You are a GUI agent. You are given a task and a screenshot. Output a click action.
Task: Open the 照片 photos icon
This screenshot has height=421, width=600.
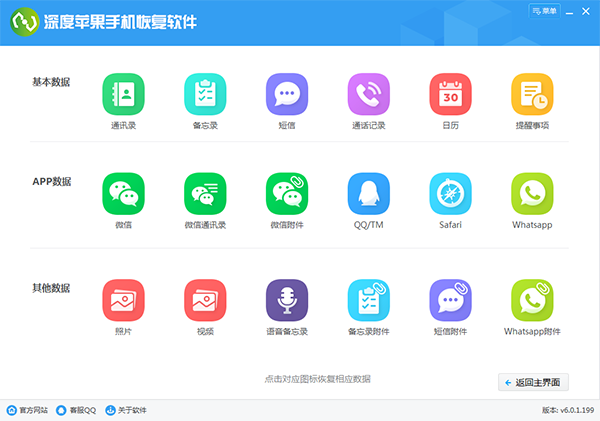pyautogui.click(x=123, y=299)
